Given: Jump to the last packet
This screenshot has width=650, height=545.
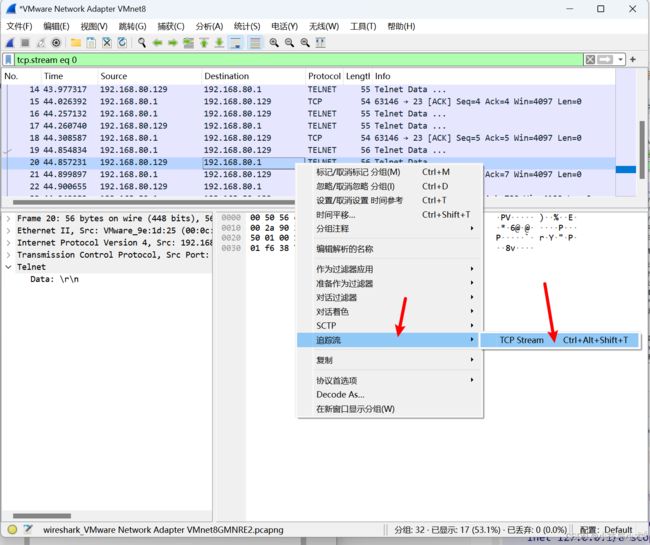Looking at the screenshot, I should 219,42.
